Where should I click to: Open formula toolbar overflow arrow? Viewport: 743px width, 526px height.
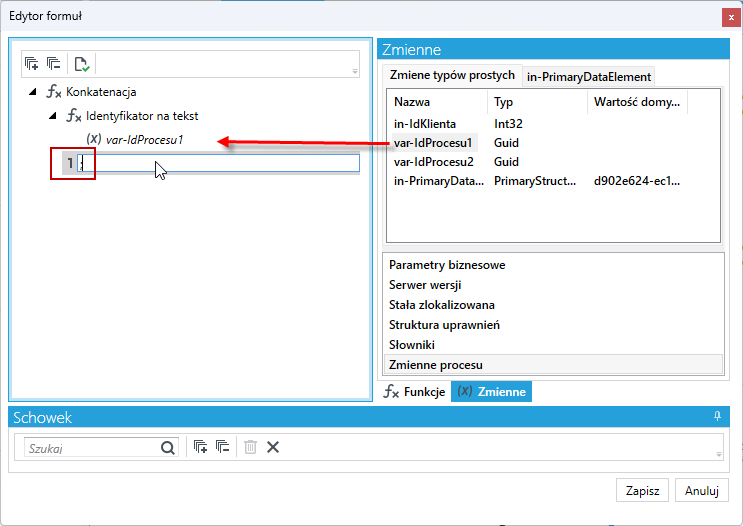pyautogui.click(x=354, y=71)
